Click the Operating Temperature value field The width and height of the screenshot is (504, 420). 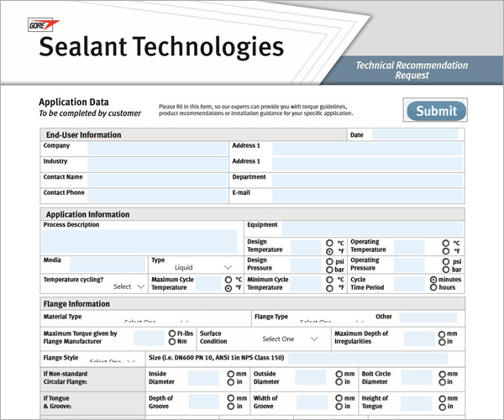point(409,248)
